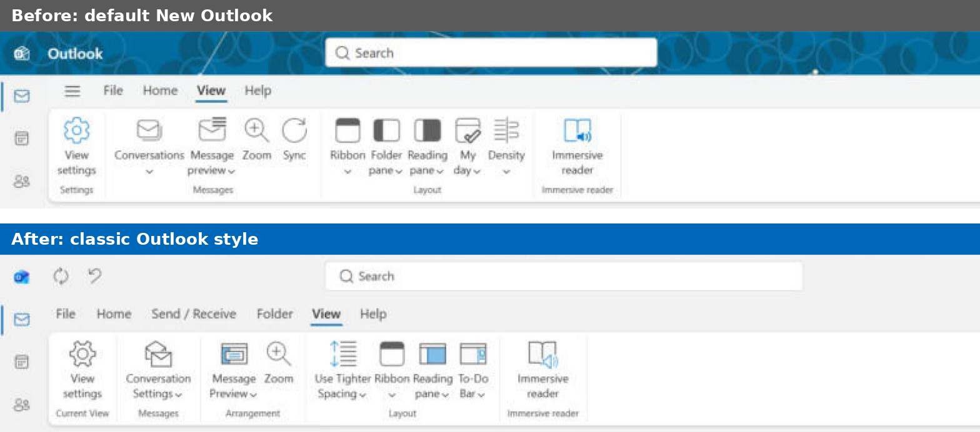Image resolution: width=980 pixels, height=432 pixels.
Task: Click Zoom magnifier in After ribbon
Action: (278, 354)
